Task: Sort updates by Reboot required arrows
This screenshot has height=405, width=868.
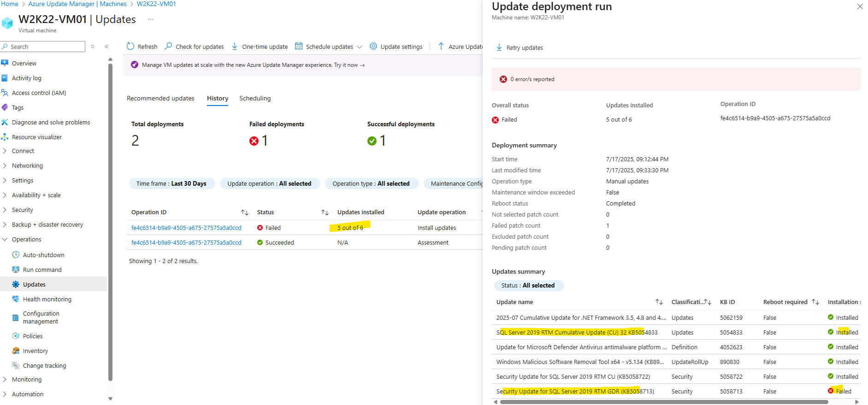Action: point(815,302)
